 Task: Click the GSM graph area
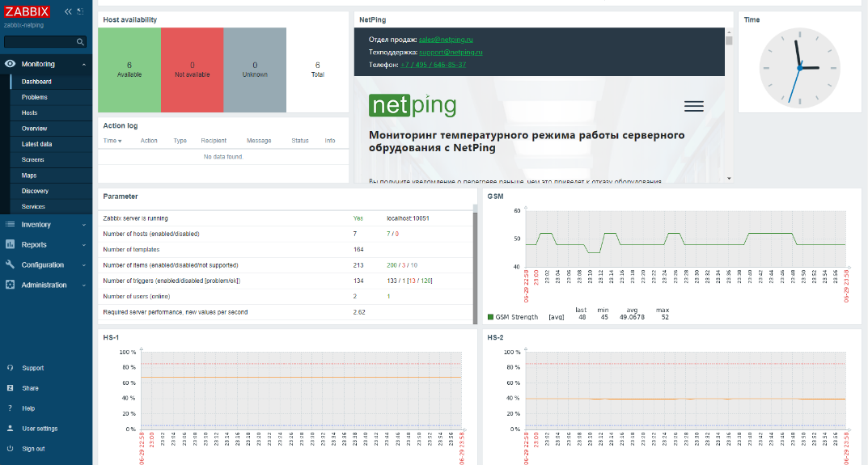[x=686, y=239]
